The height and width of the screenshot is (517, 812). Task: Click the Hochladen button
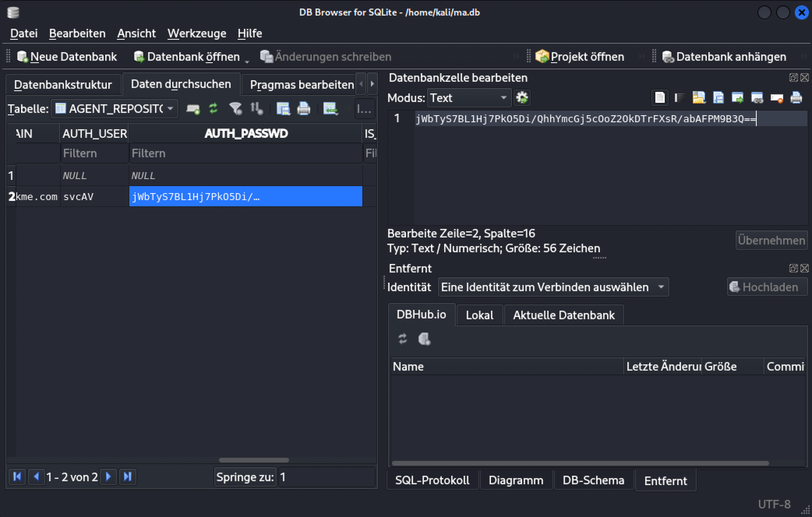(x=767, y=287)
